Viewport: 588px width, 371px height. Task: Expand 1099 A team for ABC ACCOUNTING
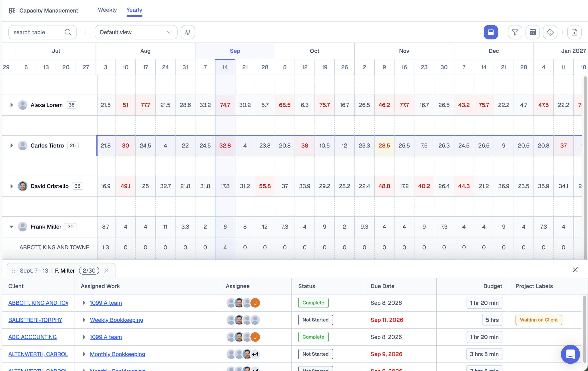click(x=84, y=337)
